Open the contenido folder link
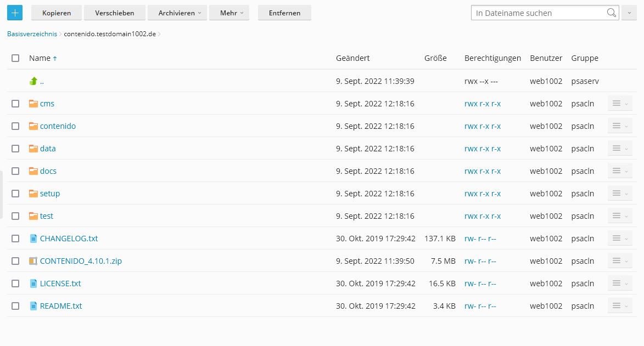644x346 pixels. click(x=58, y=126)
